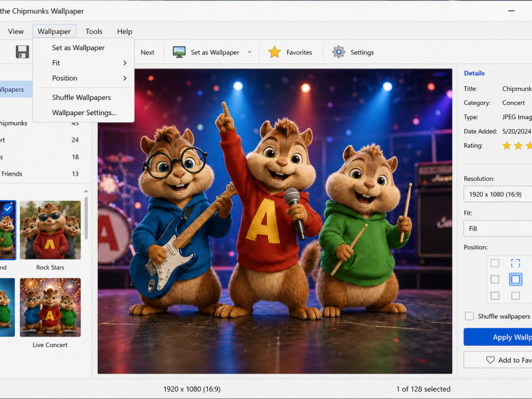The height and width of the screenshot is (399, 532).
Task: Click the yellow star Favorites icon
Action: point(274,53)
